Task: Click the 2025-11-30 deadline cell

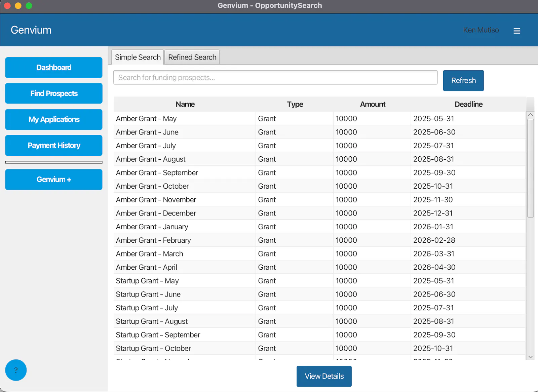Action: point(468,200)
